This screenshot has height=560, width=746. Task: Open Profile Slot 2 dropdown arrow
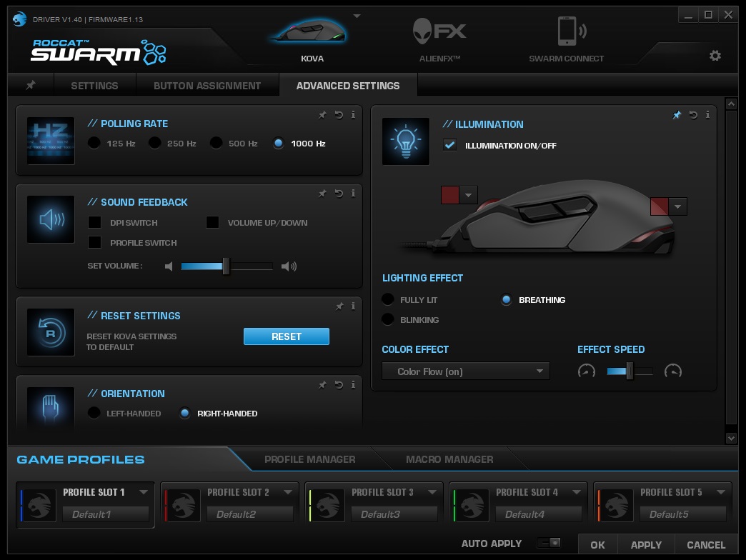pos(288,492)
